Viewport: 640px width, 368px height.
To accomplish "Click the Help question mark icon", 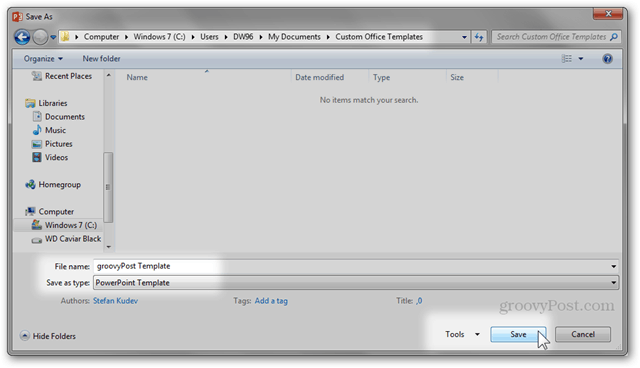I will [x=607, y=59].
